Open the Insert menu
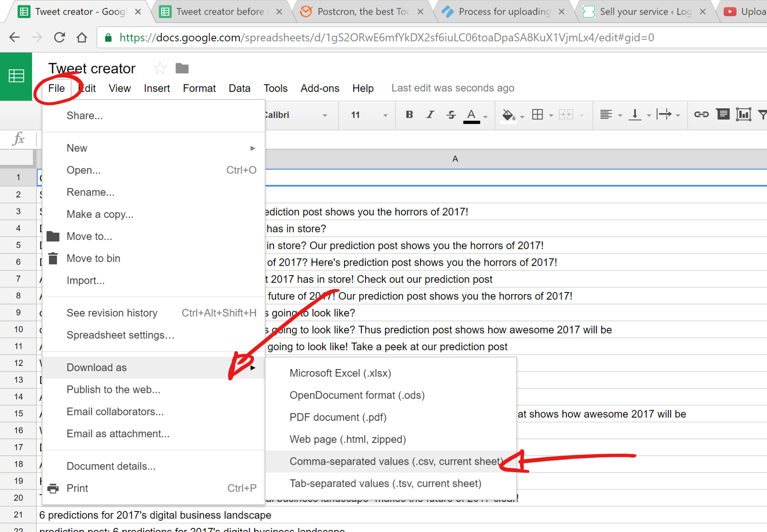Viewport: 767px width, 532px height. click(157, 88)
